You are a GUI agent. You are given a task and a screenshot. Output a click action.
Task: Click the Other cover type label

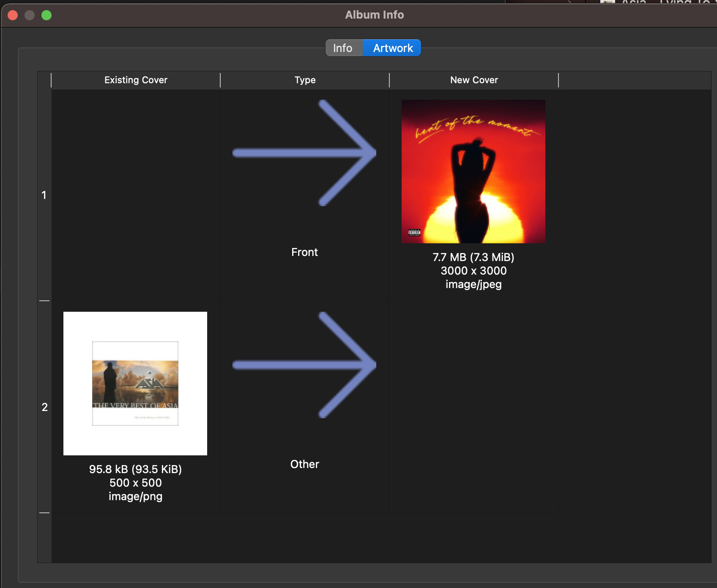click(304, 464)
